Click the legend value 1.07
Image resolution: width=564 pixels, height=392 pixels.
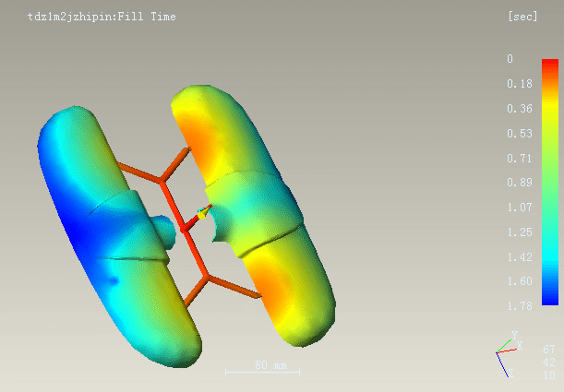[520, 208]
